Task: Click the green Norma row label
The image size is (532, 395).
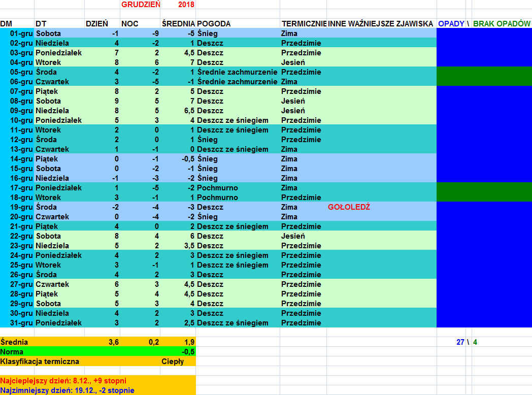Action: (12, 352)
